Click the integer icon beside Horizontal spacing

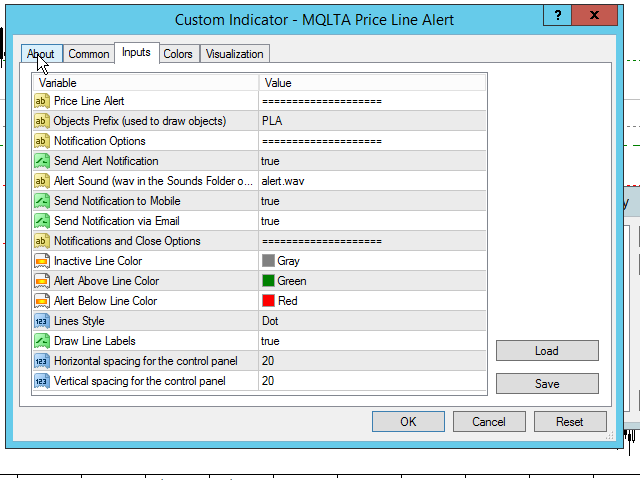[x=42, y=361]
